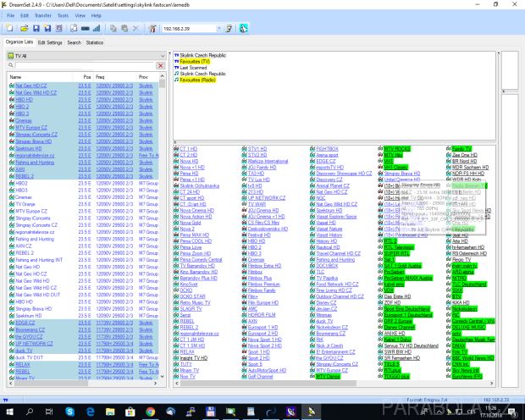Viewport: 525px width, 420px height.
Task: Switch to the Statistics tab
Action: [x=95, y=42]
